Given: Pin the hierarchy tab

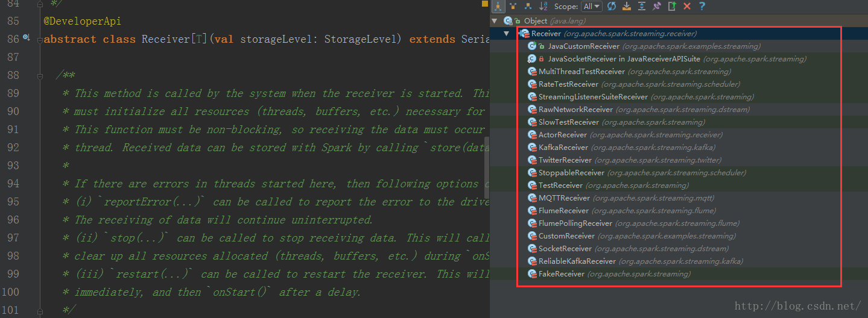Looking at the screenshot, I should 657,6.
